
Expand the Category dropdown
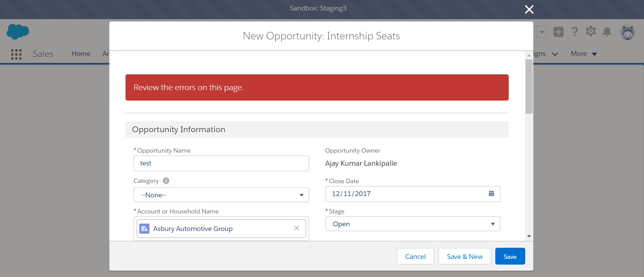coord(221,195)
